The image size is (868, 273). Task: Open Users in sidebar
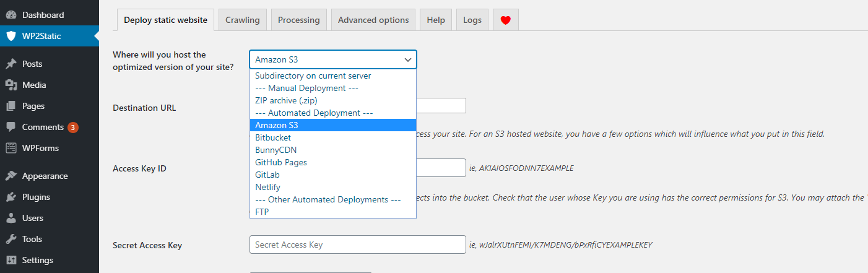50,218
